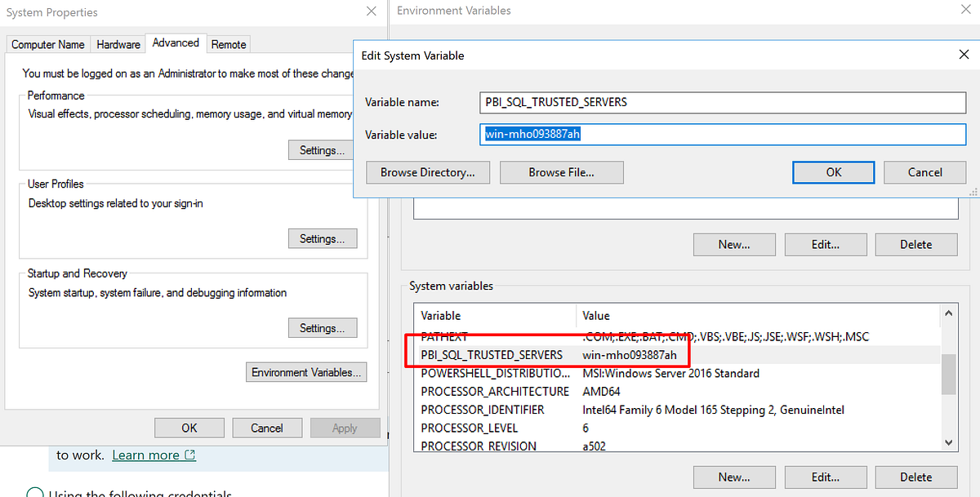This screenshot has height=497, width=980.
Task: Cancel the Edit System Variable dialog
Action: (x=924, y=172)
